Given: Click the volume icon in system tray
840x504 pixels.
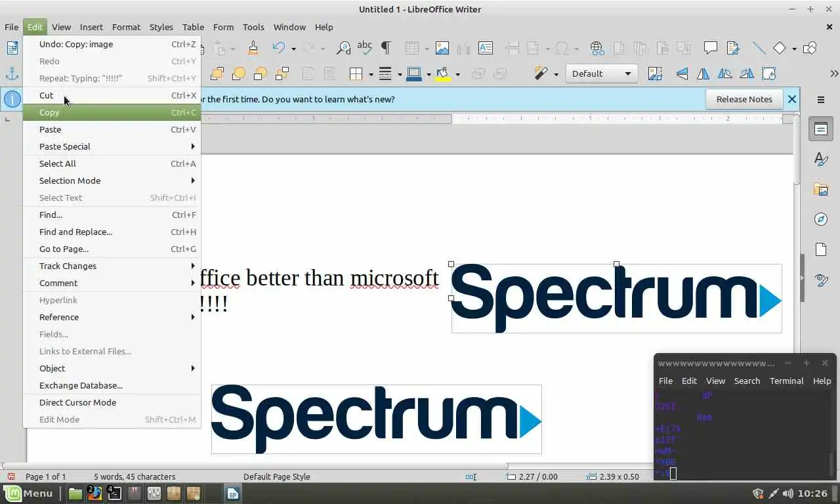Looking at the screenshot, I should 787,493.
